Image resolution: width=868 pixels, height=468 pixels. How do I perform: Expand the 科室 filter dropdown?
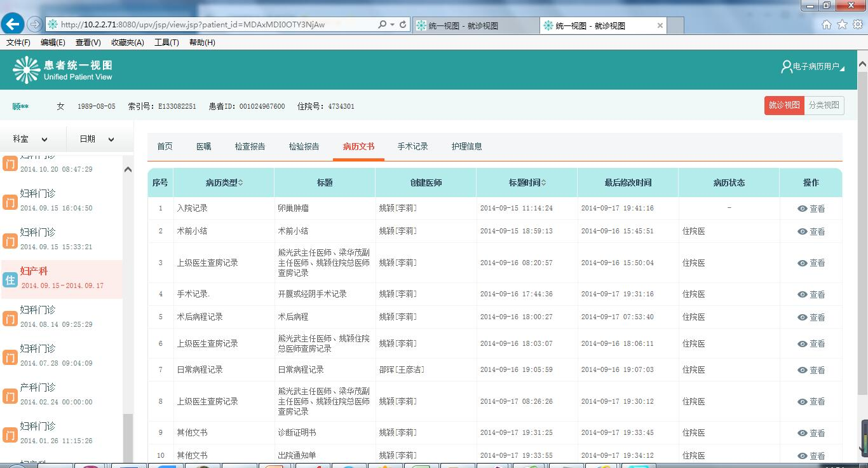(32, 139)
